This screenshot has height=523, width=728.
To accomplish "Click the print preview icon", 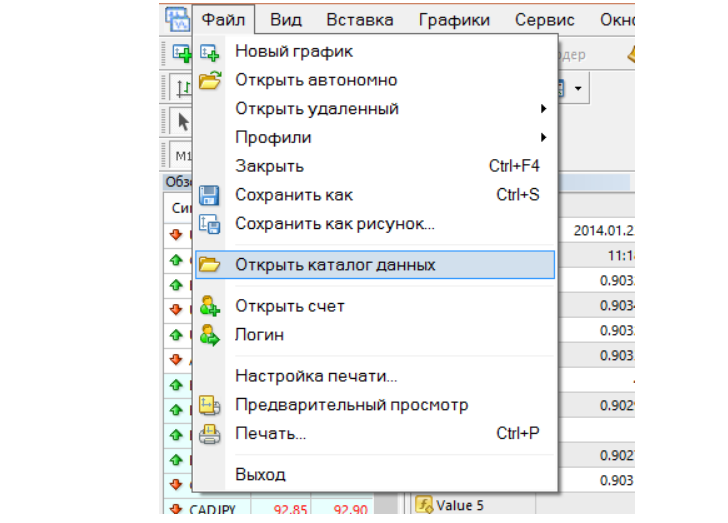I will (209, 405).
